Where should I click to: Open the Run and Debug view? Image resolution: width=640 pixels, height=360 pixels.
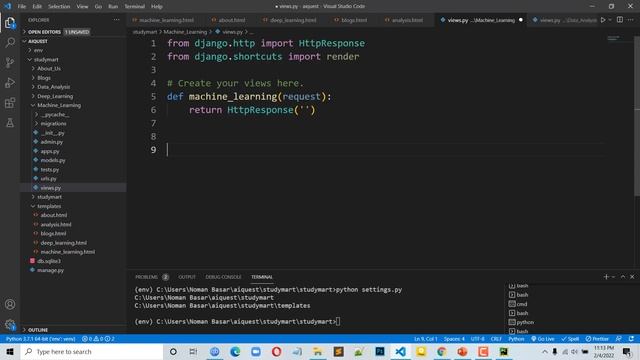(10, 82)
